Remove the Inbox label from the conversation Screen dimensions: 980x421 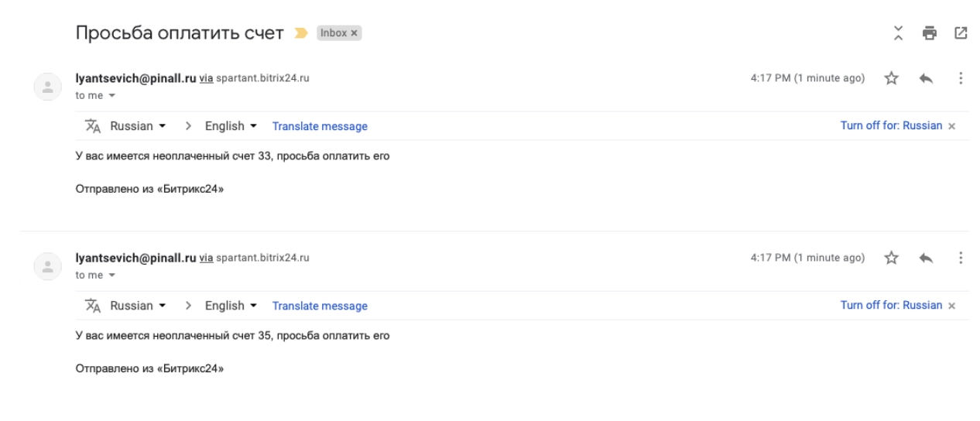pyautogui.click(x=354, y=34)
